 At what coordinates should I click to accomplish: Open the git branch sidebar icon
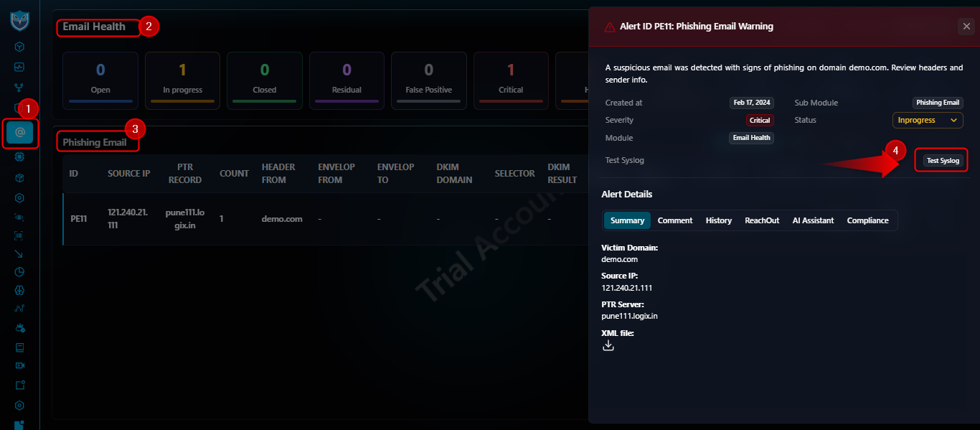20,88
